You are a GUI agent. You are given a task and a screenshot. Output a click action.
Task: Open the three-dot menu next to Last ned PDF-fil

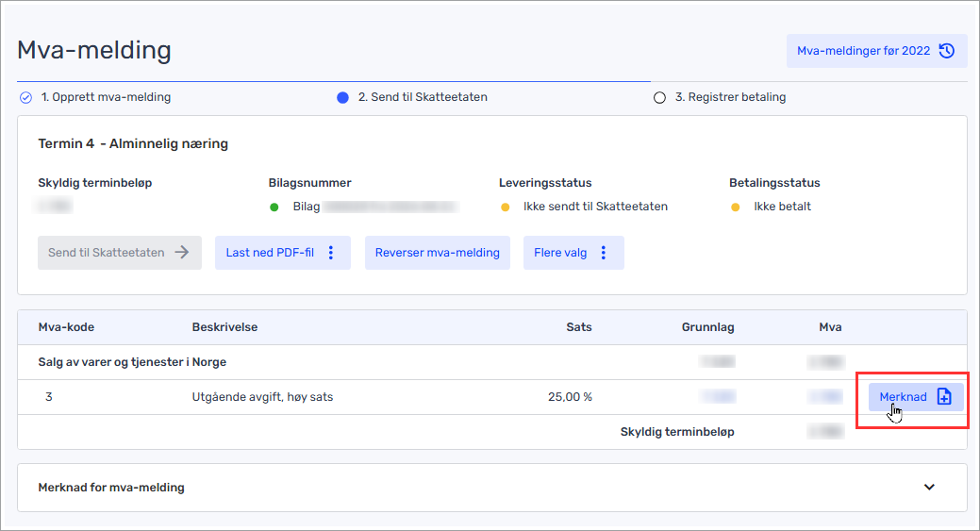coord(331,253)
